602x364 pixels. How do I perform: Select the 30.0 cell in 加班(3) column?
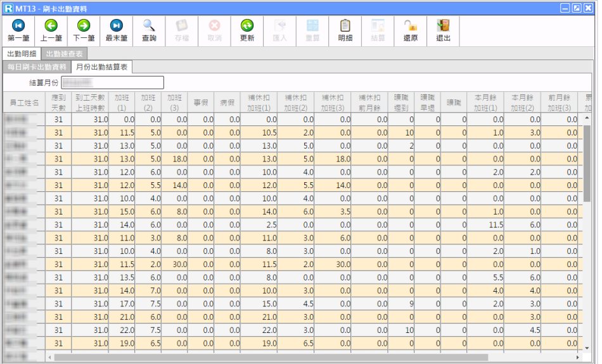click(175, 264)
